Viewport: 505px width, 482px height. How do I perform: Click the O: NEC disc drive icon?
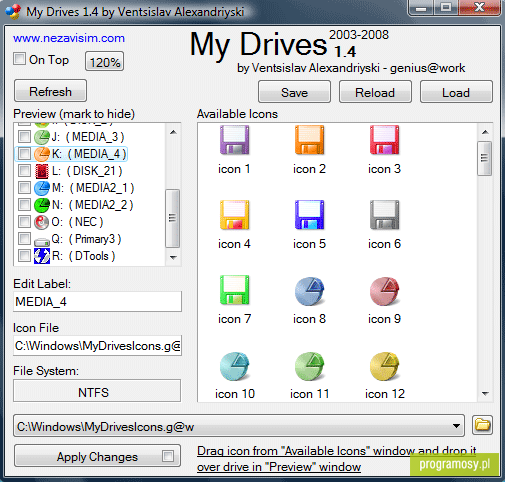click(x=42, y=222)
